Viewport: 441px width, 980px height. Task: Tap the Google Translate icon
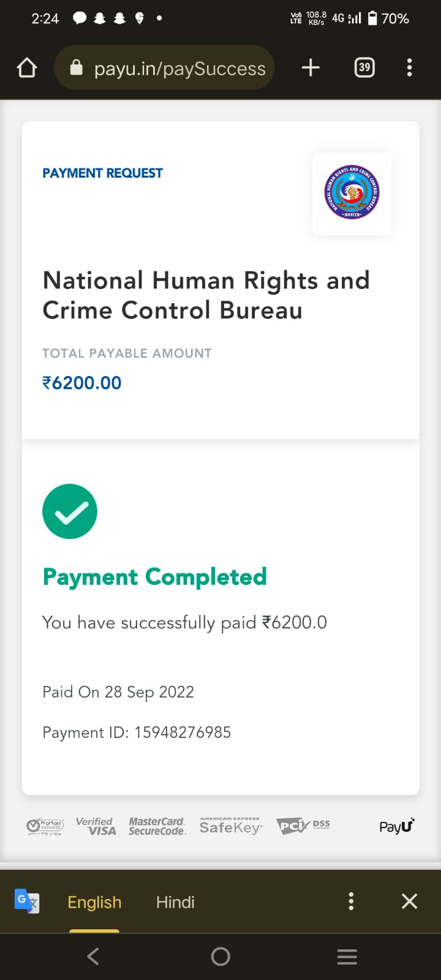coord(27,901)
